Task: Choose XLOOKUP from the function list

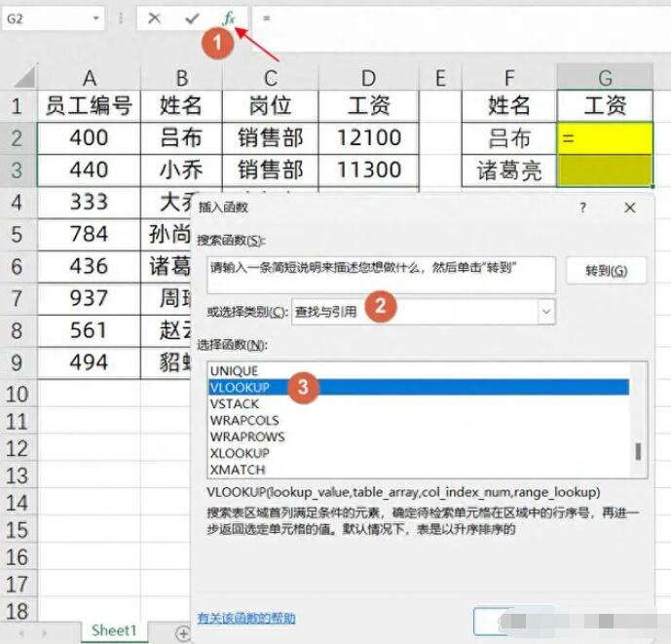Action: pyautogui.click(x=240, y=453)
